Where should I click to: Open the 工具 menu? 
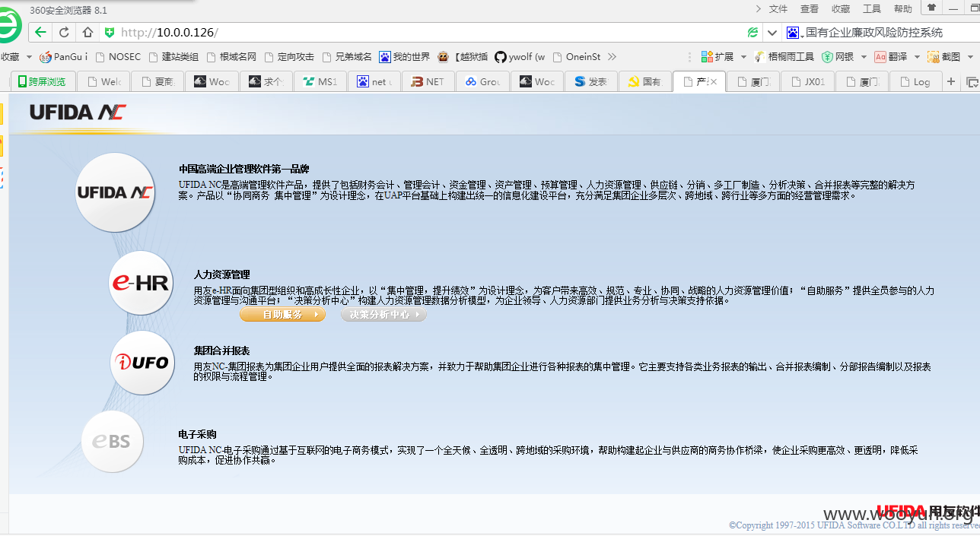[x=872, y=9]
